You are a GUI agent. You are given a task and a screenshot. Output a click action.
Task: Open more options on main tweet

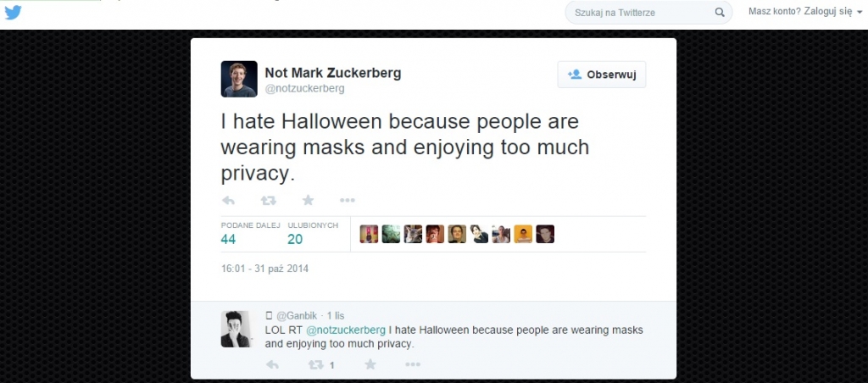pyautogui.click(x=347, y=201)
